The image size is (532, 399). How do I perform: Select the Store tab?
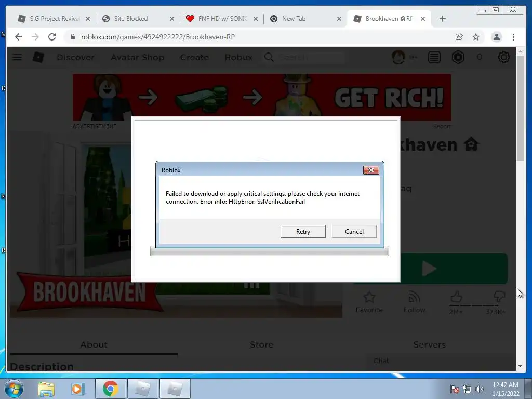tap(262, 345)
